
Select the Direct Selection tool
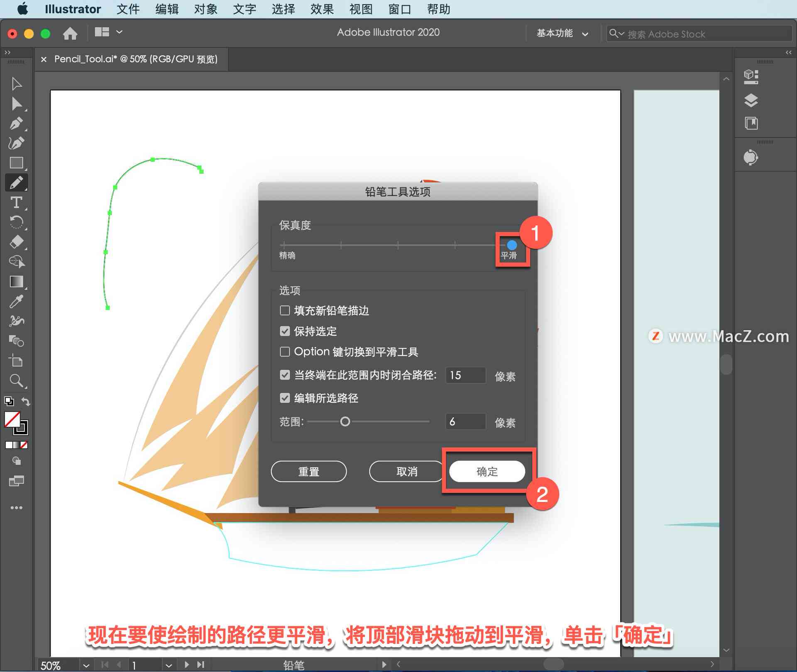[x=16, y=104]
